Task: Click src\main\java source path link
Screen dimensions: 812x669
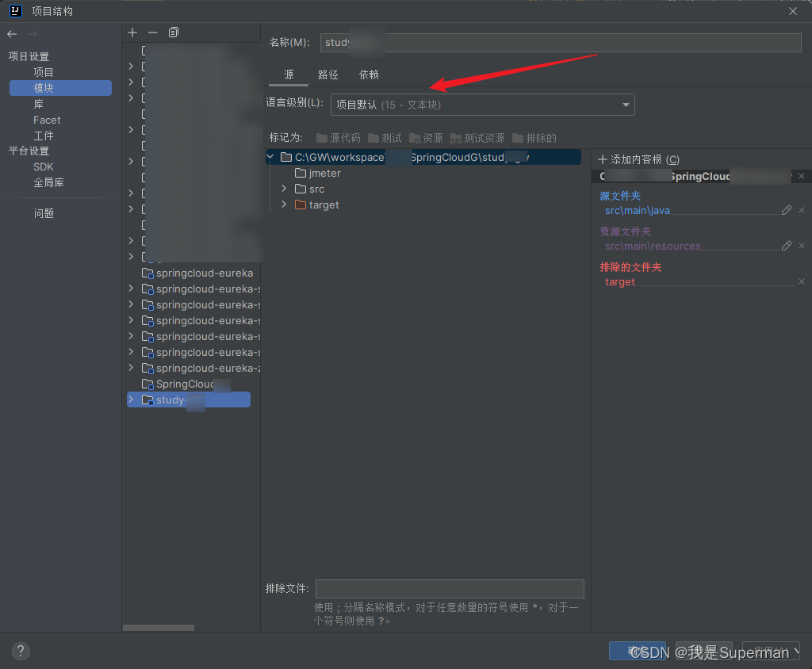Action: coord(637,210)
